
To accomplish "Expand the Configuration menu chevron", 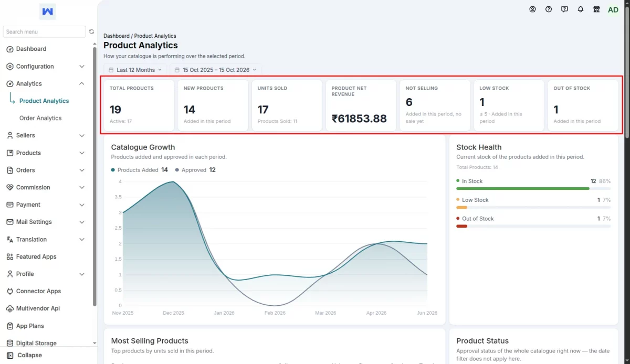I will 81,67.
